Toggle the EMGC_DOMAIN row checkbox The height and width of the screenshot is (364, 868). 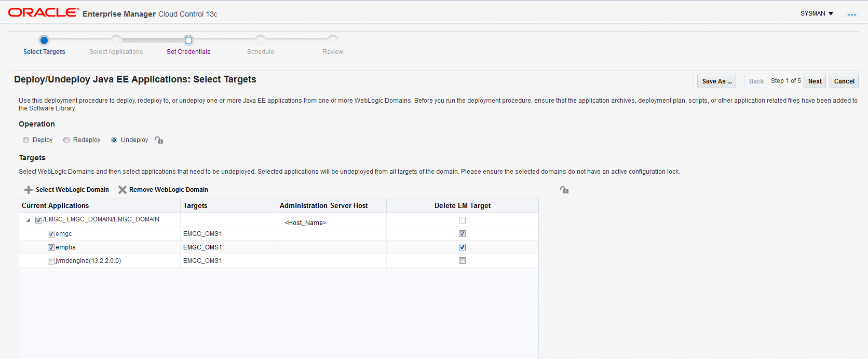tap(38, 220)
